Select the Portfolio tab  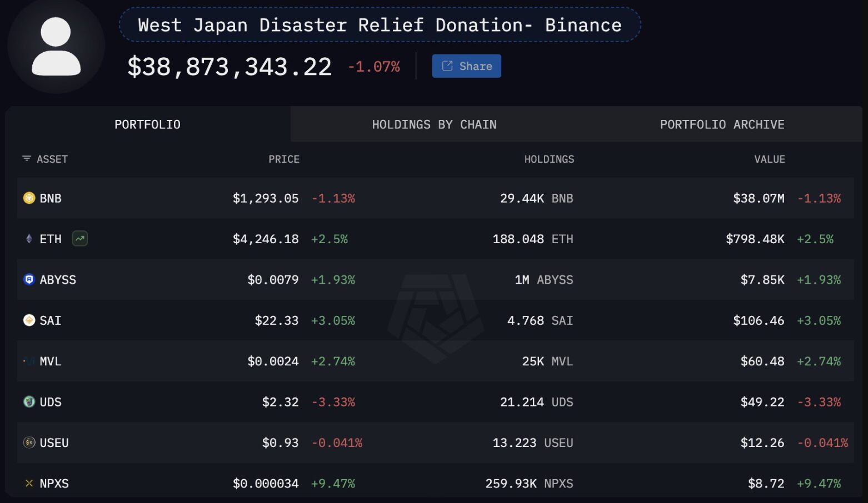[x=147, y=124]
